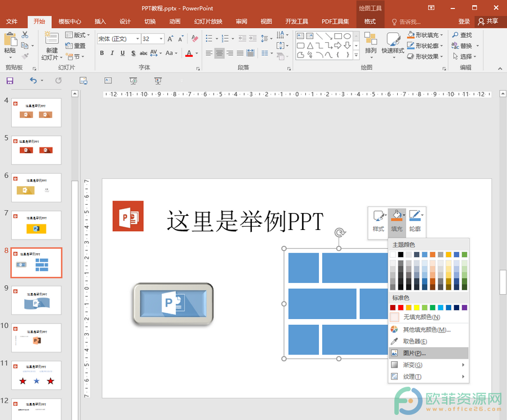Open Gradient (渐变) submenu
Screen dimensions: 507x420
(429, 365)
